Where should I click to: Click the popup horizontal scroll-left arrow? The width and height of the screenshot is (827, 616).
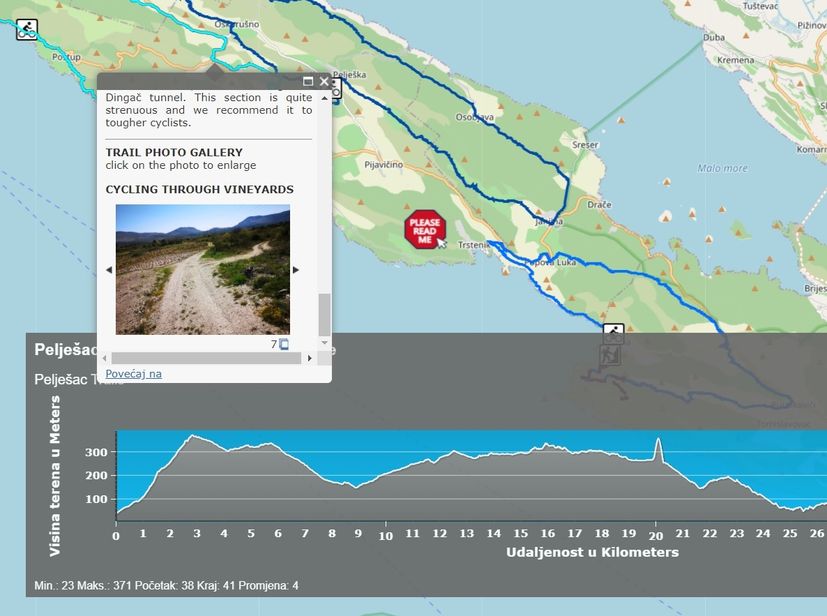[x=105, y=358]
